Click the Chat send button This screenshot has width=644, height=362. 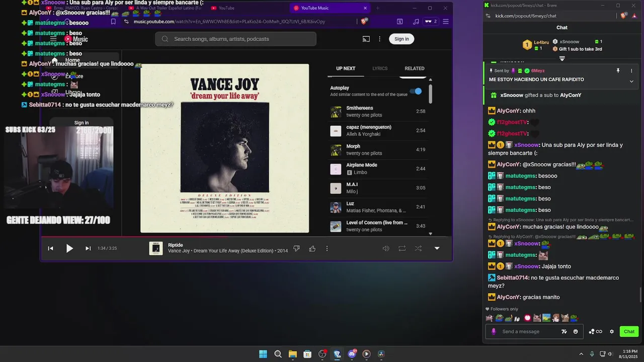[629, 331]
